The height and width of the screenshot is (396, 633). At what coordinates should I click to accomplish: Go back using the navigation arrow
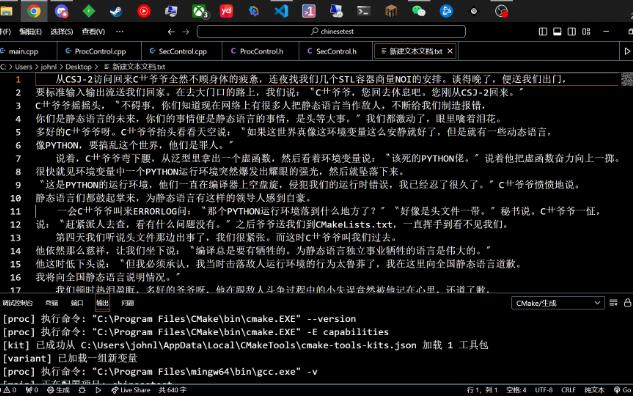[171, 31]
